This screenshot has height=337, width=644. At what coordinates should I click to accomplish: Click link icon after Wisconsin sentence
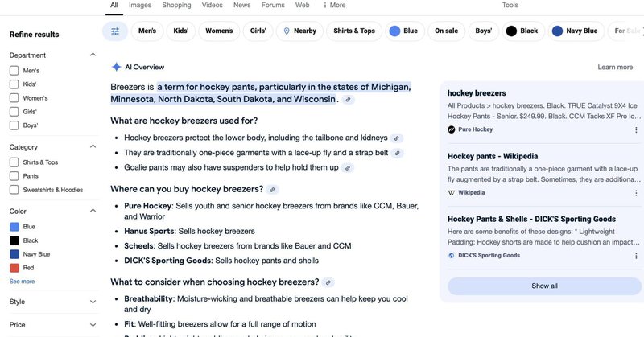[x=349, y=100]
